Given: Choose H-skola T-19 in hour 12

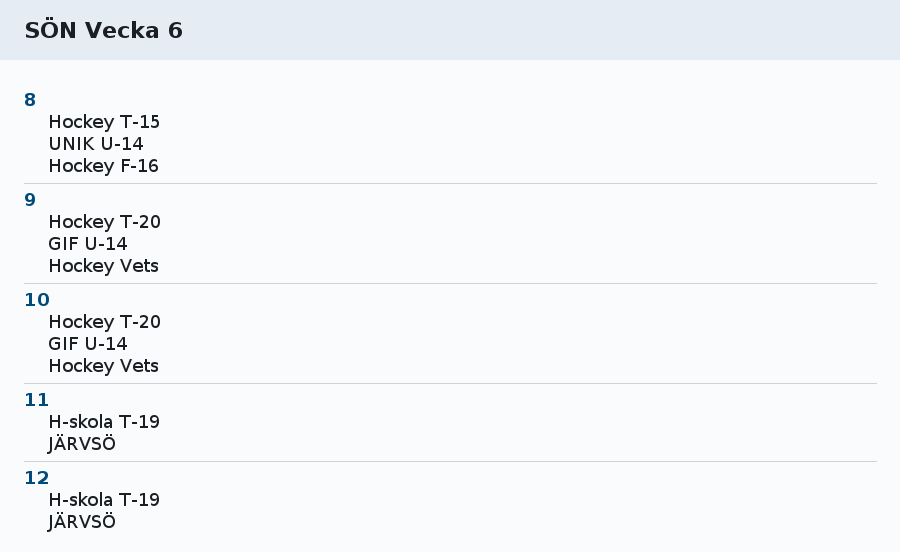Looking at the screenshot, I should 104,500.
